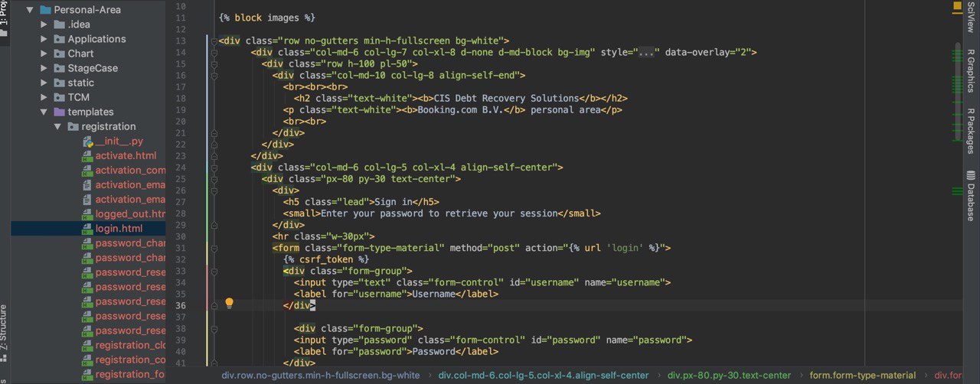
Task: Collapse the Personal-Area project root
Action: pyautogui.click(x=30, y=10)
